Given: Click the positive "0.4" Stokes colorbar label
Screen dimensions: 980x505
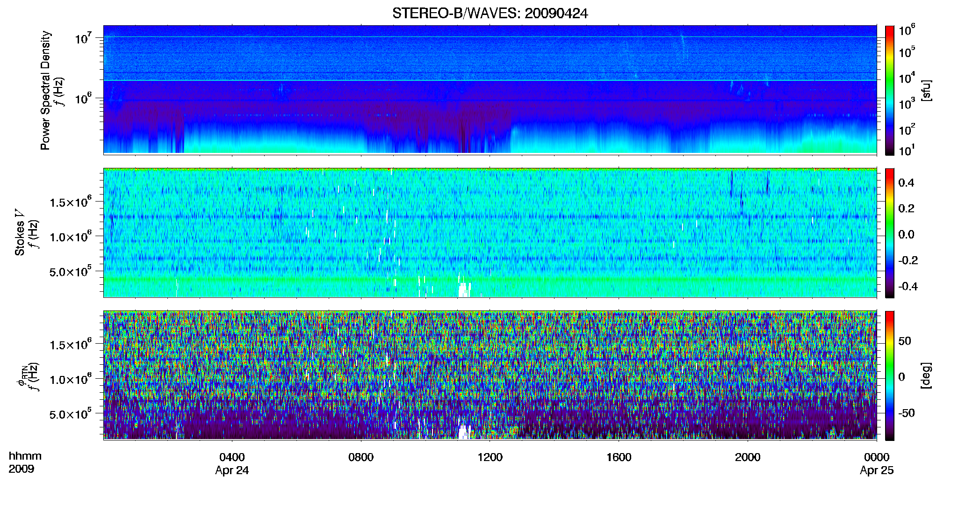Looking at the screenshot, I should pos(906,183).
